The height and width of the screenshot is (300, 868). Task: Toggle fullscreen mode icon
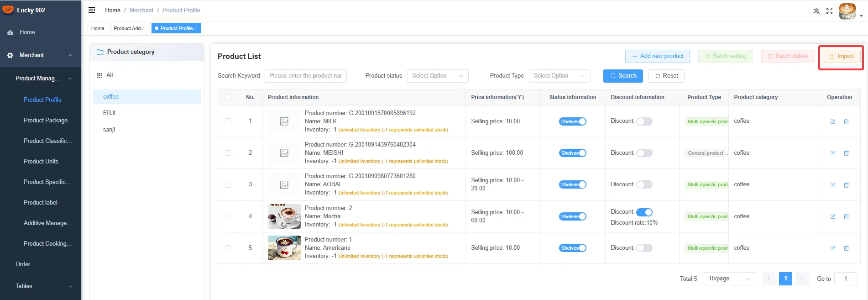point(830,11)
